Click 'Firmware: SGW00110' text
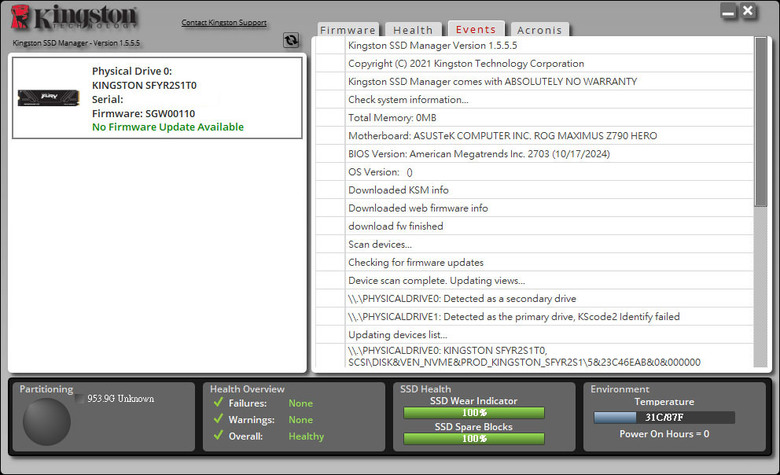 143,113
